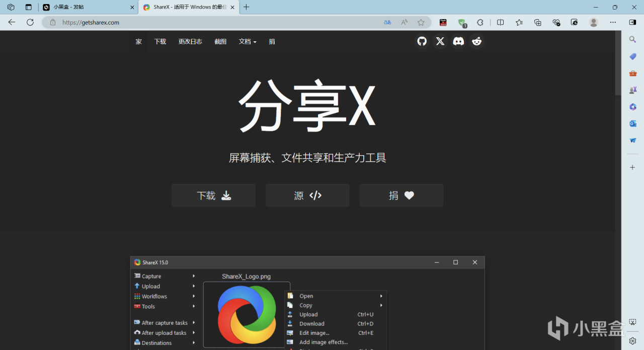Open Browser essentials heart icon

click(556, 22)
